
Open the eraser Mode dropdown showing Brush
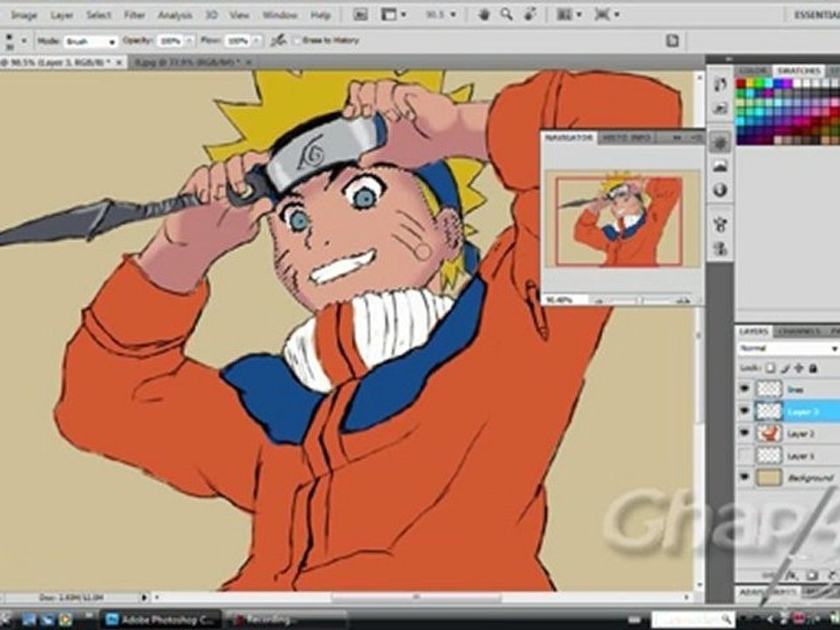coord(90,41)
